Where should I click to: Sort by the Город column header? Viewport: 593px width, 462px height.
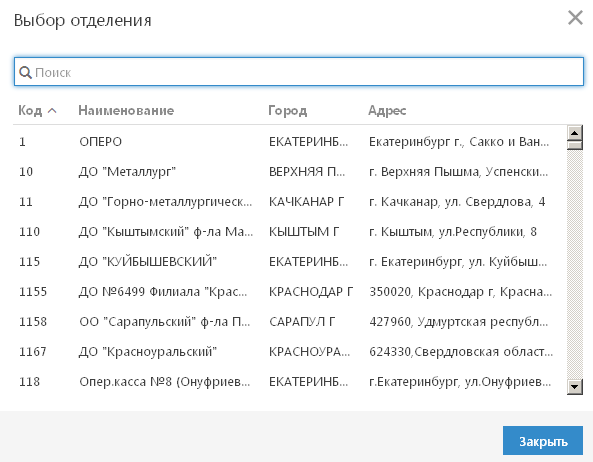click(x=287, y=110)
